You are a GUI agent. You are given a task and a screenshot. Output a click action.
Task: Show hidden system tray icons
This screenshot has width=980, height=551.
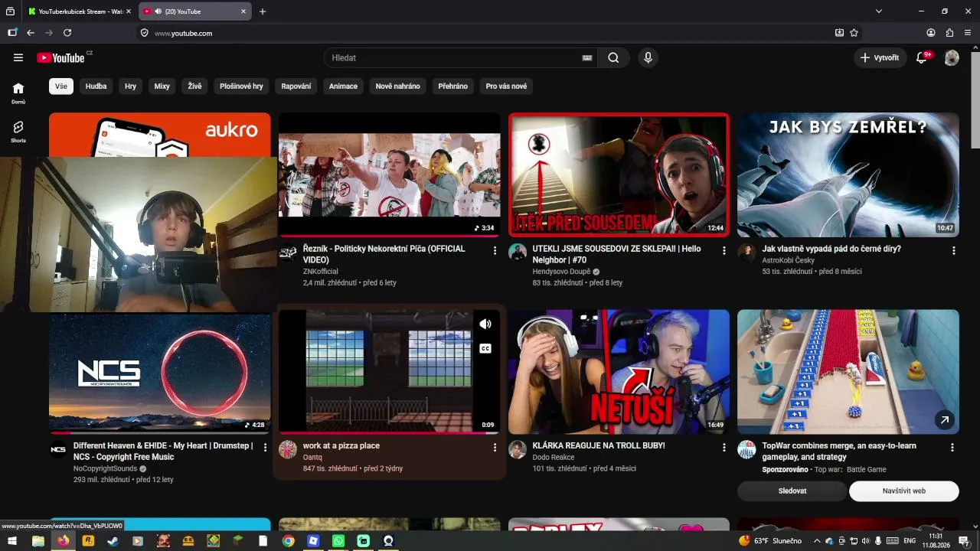pyautogui.click(x=817, y=541)
